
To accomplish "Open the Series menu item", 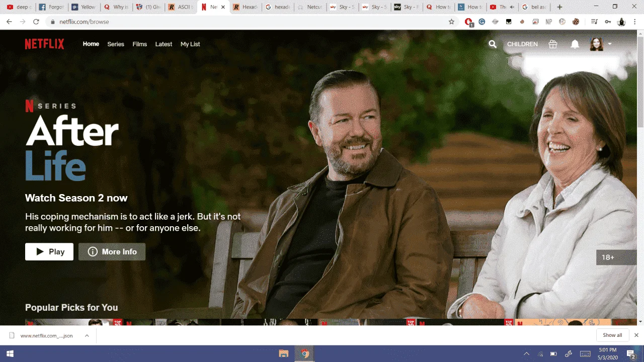I will (116, 44).
